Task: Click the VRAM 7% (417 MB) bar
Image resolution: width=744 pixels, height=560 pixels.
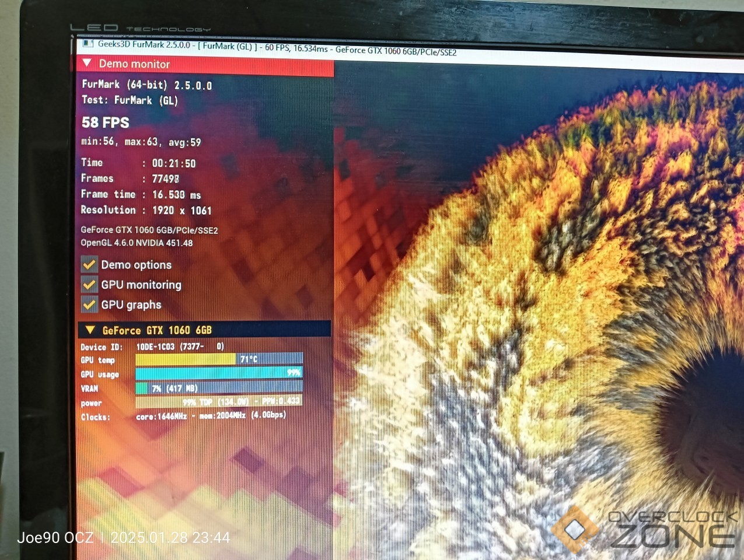Action: (219, 387)
